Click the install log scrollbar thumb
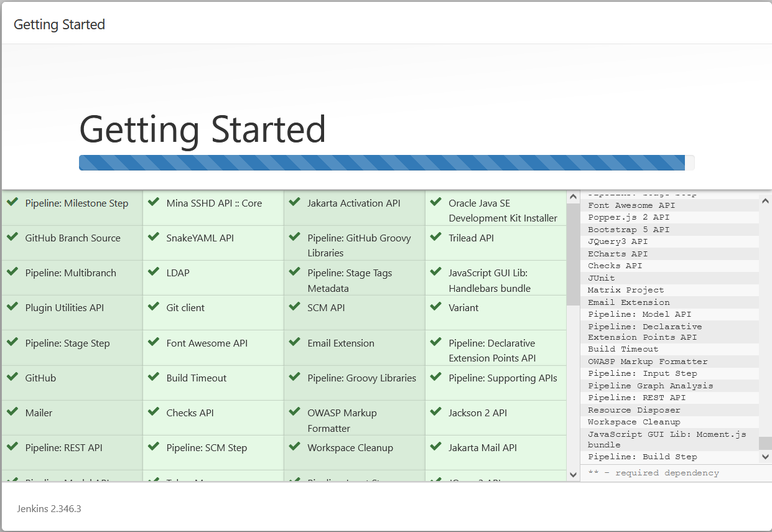The width and height of the screenshot is (772, 532). pyautogui.click(x=765, y=443)
